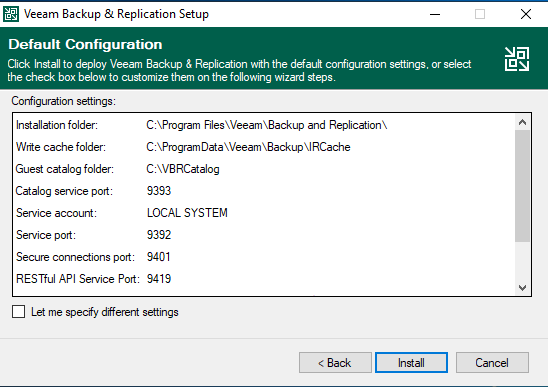Click the Service port 9392 row
This screenshot has width=548, height=387.
tap(264, 235)
